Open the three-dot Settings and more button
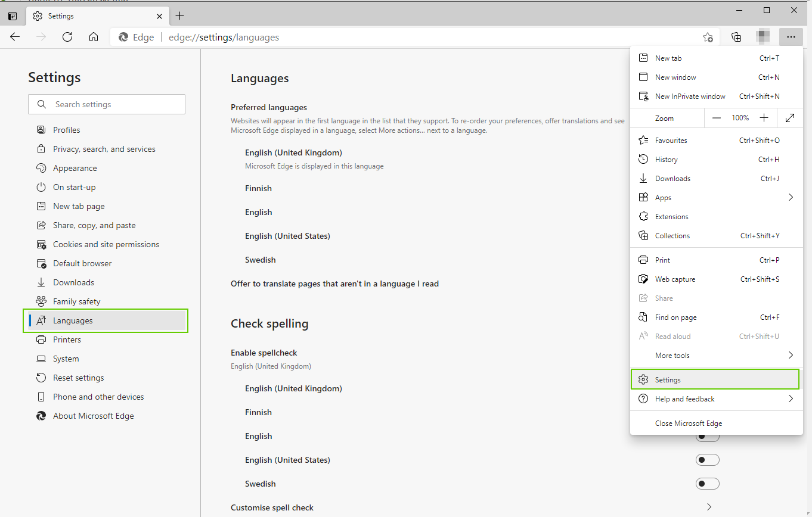The image size is (812, 517). [791, 37]
